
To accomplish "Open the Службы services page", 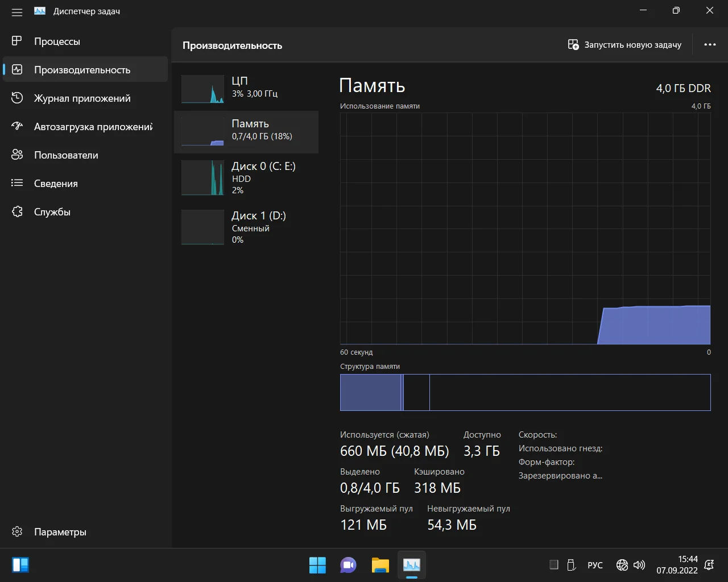I will click(52, 212).
